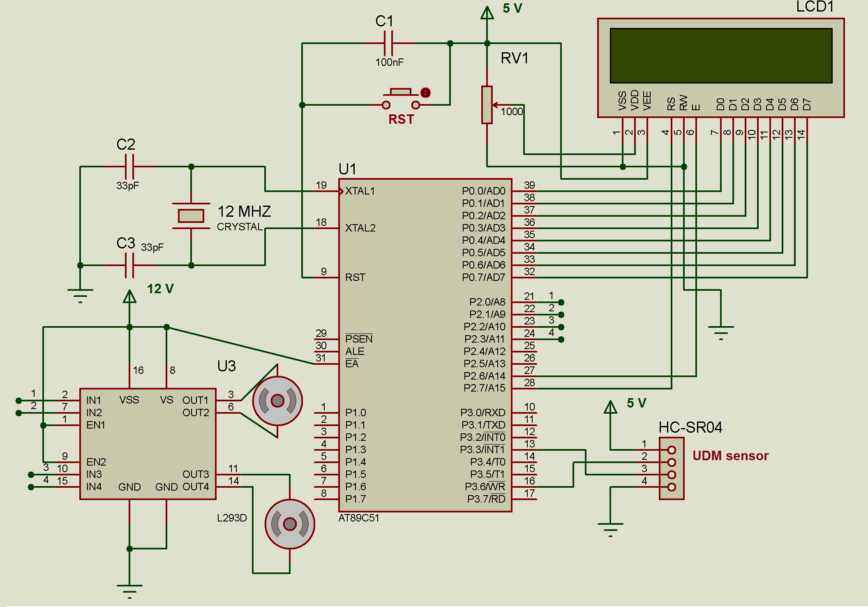
Task: Select capacitor C2 33pF symbol
Action: pyautogui.click(x=129, y=167)
